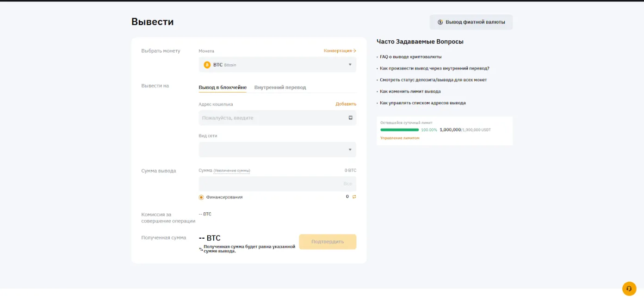The height and width of the screenshot is (303, 644).
Task: Open FAQ о выводе криптовалюты
Action: tap(410, 57)
